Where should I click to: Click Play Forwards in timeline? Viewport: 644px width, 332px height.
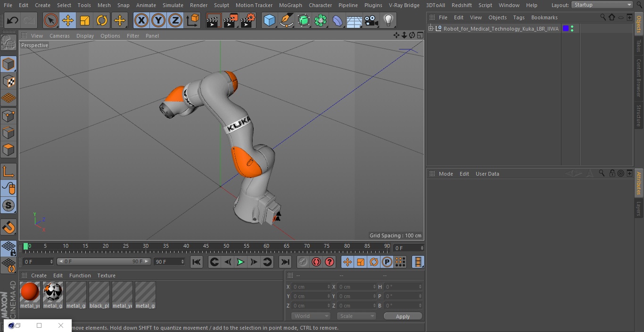point(240,262)
